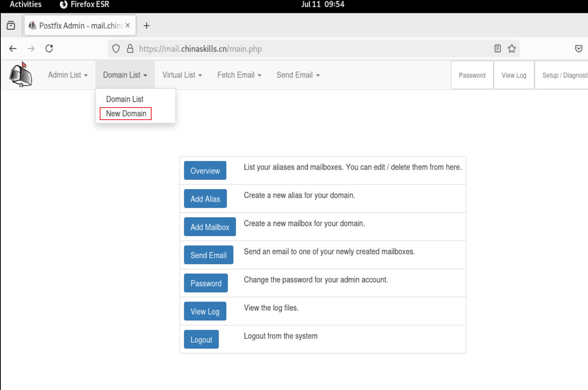Expand the Admin List dropdown
588x390 pixels.
(x=68, y=75)
